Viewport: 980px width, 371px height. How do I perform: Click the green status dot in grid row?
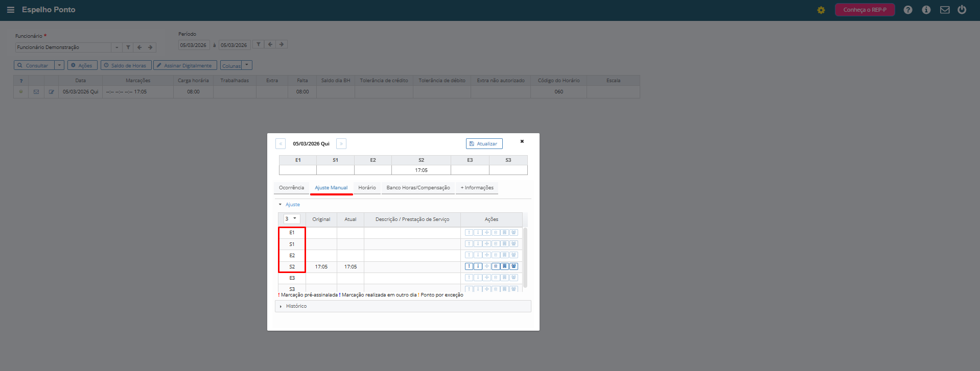pos(21,92)
